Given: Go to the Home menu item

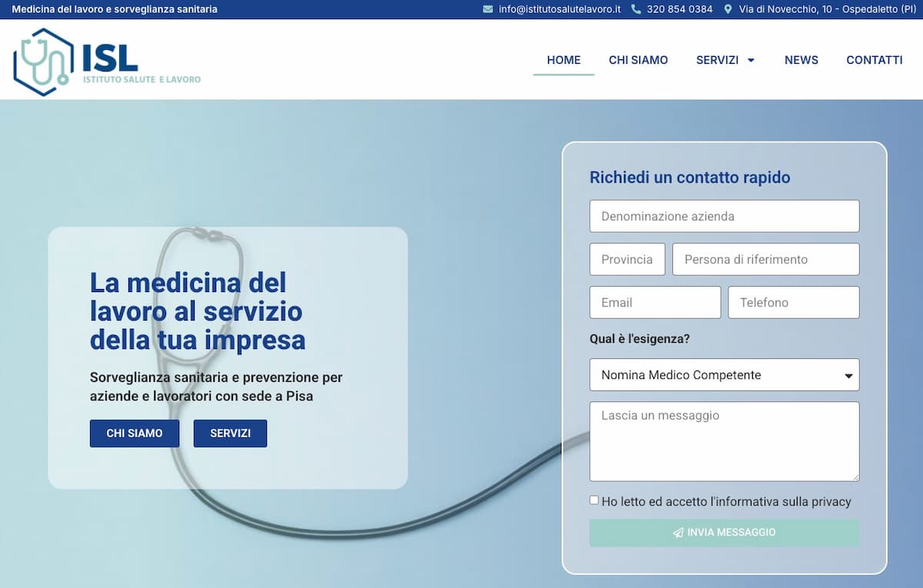Looking at the screenshot, I should (564, 60).
